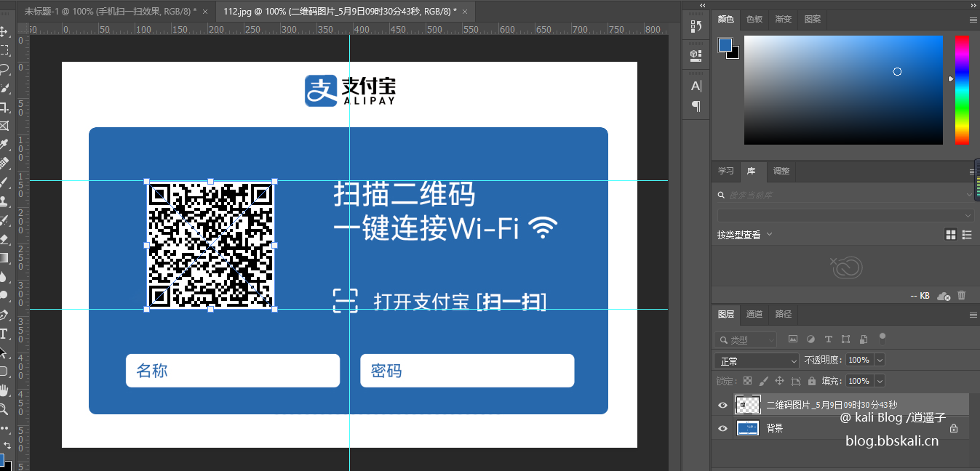Image resolution: width=980 pixels, height=471 pixels.
Task: Hide the 二维码图片 layer with the eye icon
Action: (722, 406)
